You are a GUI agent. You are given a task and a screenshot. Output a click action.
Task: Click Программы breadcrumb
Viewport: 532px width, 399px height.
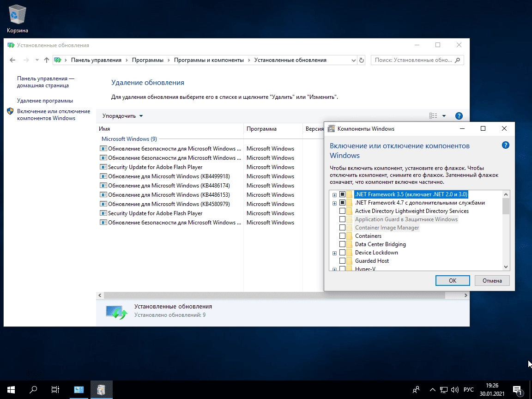pyautogui.click(x=148, y=60)
